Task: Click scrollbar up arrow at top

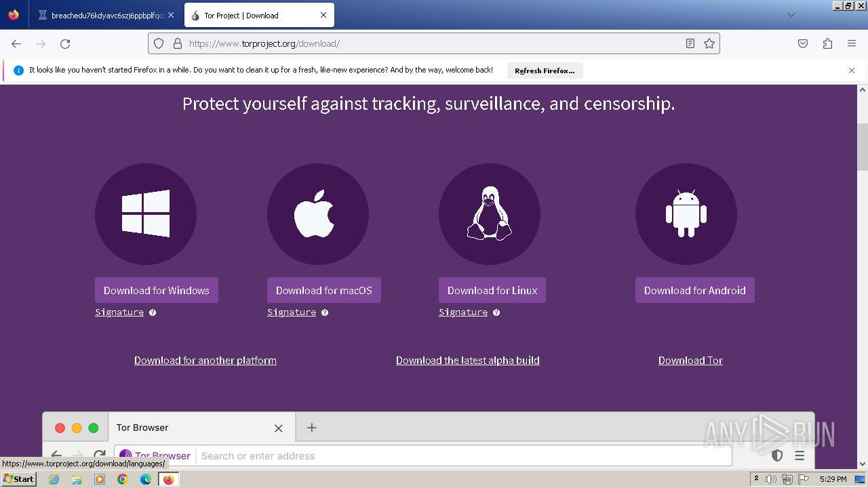Action: (863, 89)
